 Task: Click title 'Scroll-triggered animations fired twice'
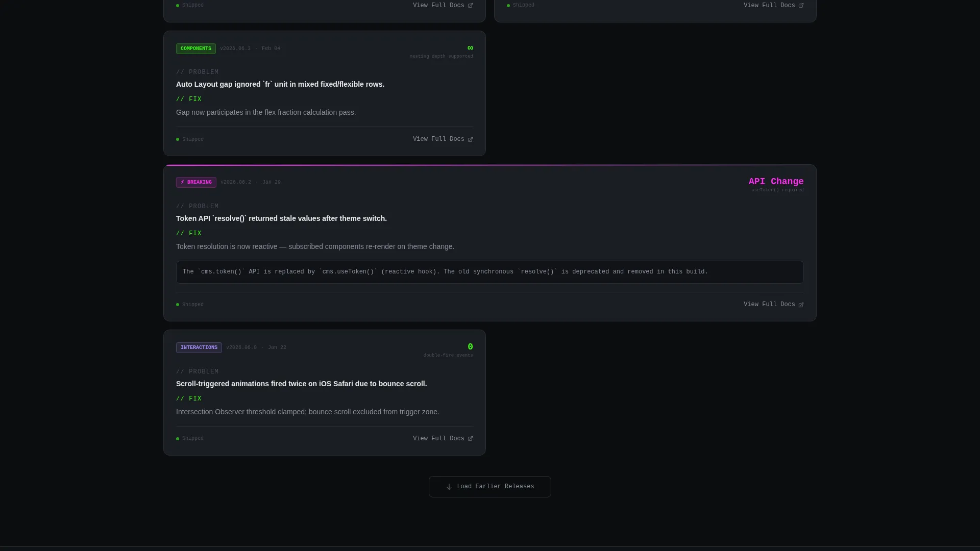[x=301, y=384]
